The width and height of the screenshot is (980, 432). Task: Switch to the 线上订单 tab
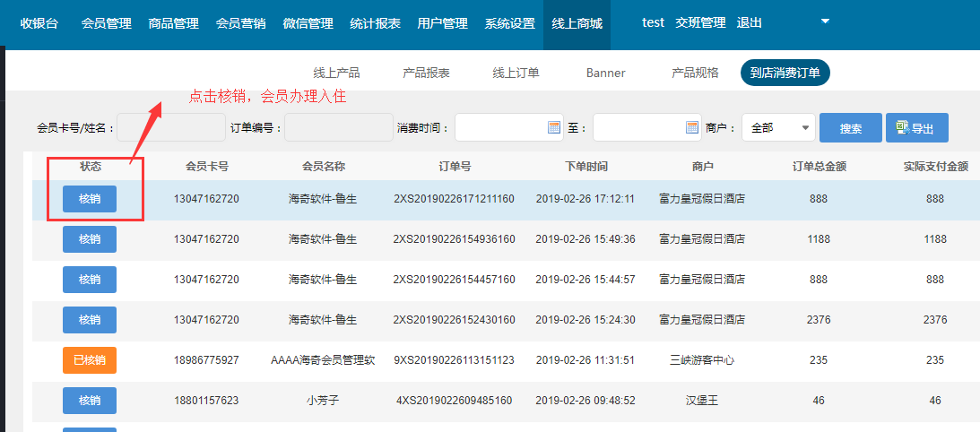(x=516, y=73)
